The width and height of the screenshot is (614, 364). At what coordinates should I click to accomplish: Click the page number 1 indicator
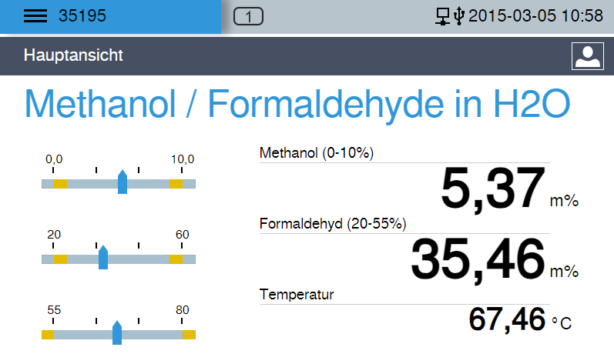click(248, 16)
